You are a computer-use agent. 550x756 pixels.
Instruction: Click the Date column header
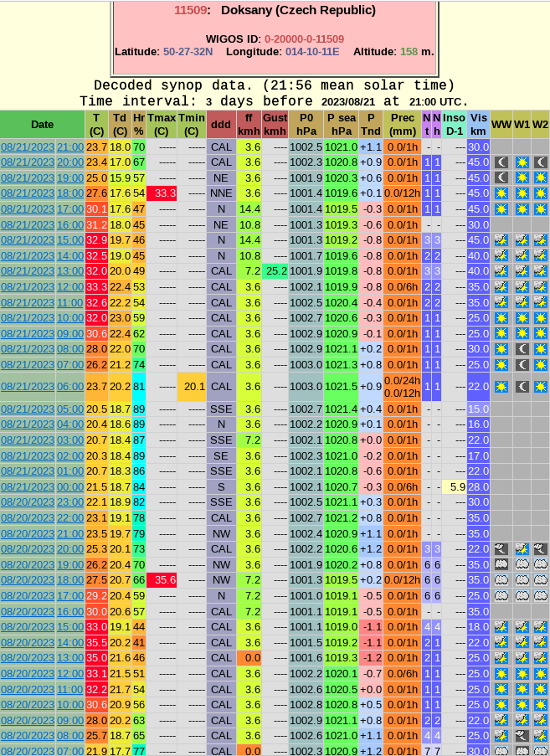coord(42,125)
